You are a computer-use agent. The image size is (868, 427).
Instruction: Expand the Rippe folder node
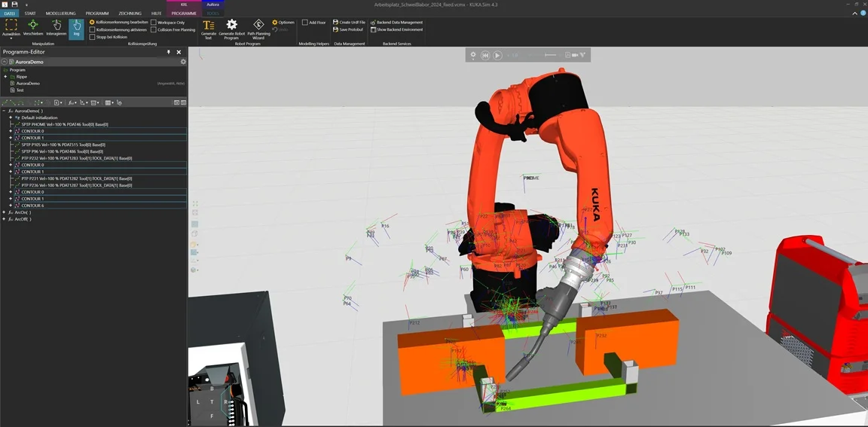5,77
